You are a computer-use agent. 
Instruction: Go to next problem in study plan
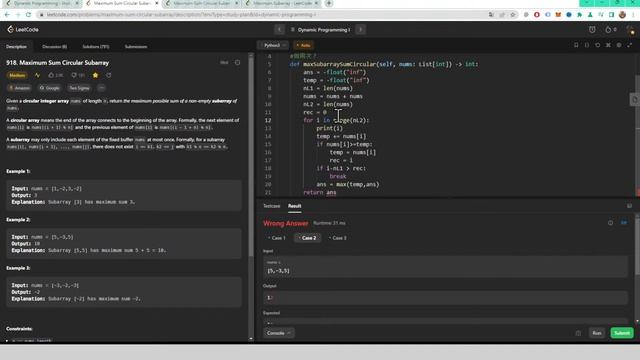360,29
